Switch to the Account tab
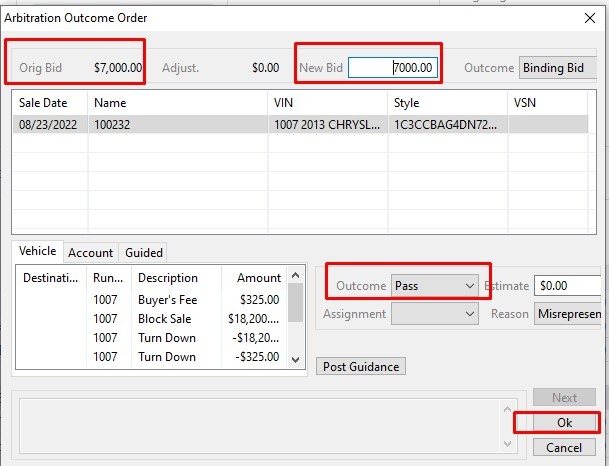Screen dimensions: 609x466 coord(90,253)
